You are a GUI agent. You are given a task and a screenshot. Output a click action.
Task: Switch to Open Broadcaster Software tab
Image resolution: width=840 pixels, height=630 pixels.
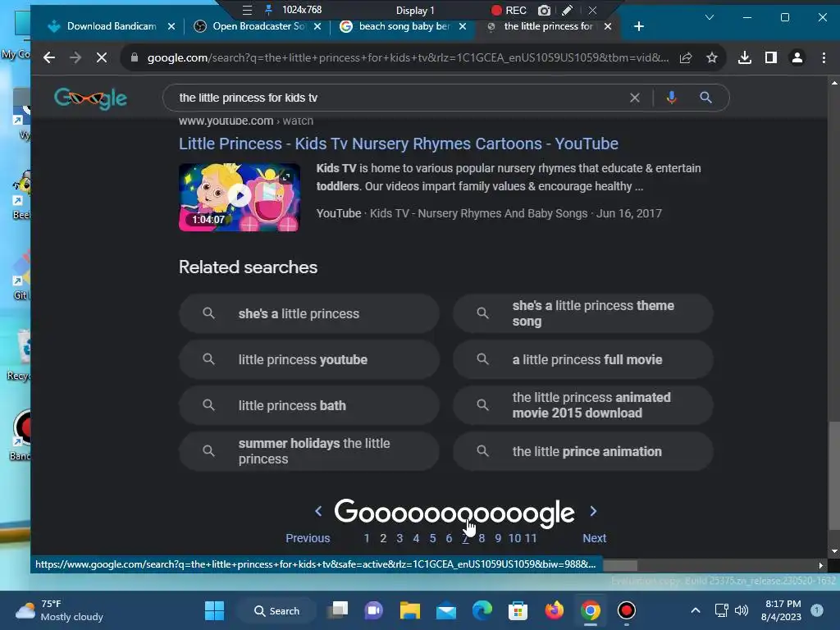click(258, 26)
